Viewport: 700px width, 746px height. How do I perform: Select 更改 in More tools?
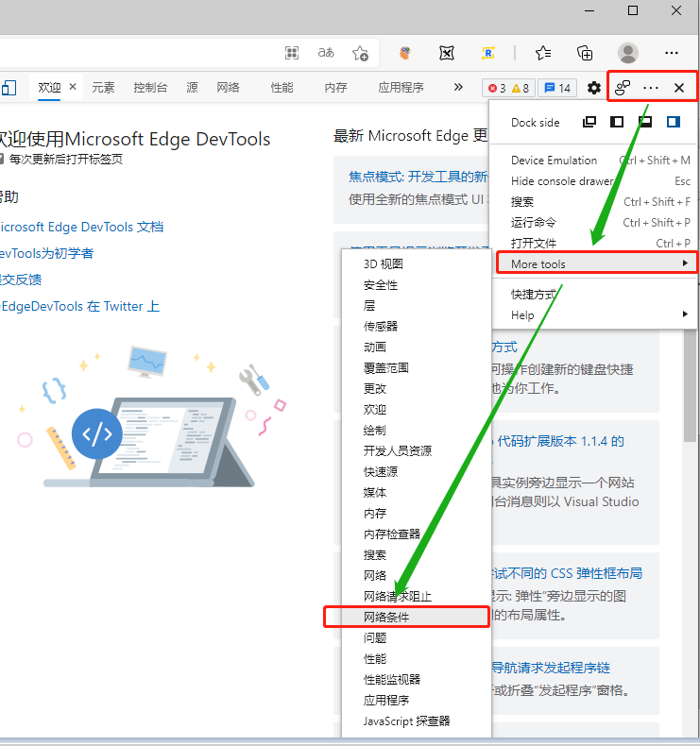point(417,388)
